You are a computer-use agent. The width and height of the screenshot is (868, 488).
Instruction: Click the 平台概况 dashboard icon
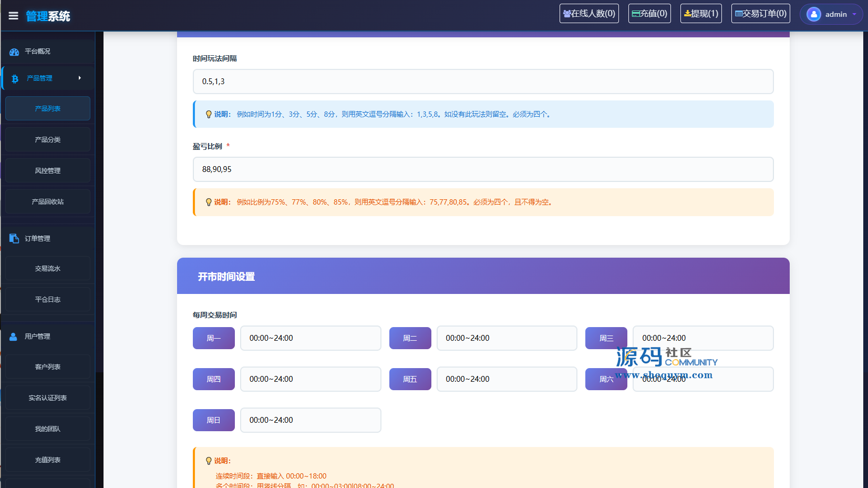coord(14,52)
